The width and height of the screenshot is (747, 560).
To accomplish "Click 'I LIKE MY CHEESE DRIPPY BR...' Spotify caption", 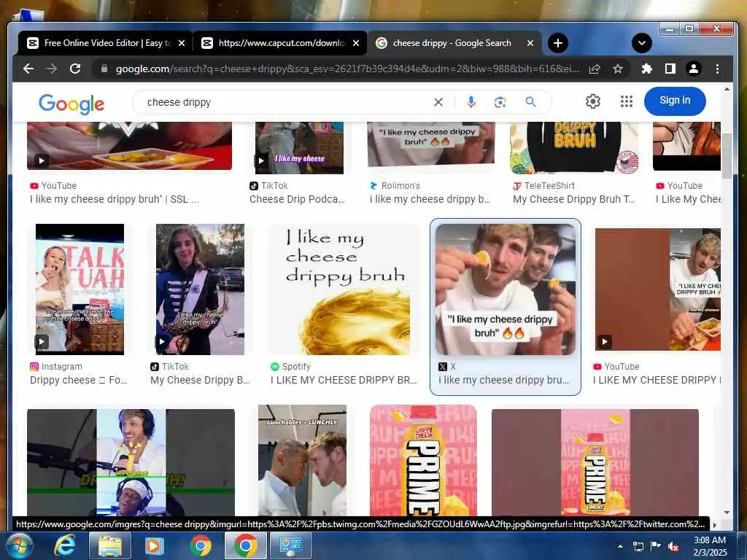I will pos(344,380).
